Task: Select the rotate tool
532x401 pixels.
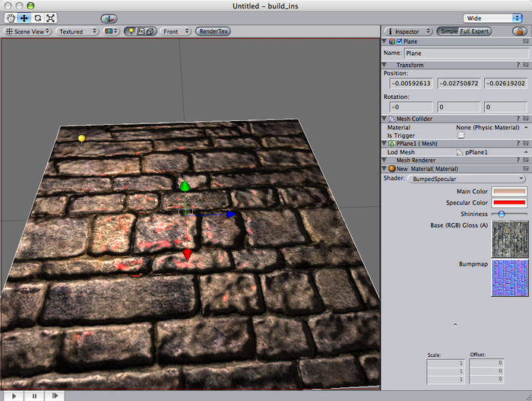Action: tap(37, 18)
